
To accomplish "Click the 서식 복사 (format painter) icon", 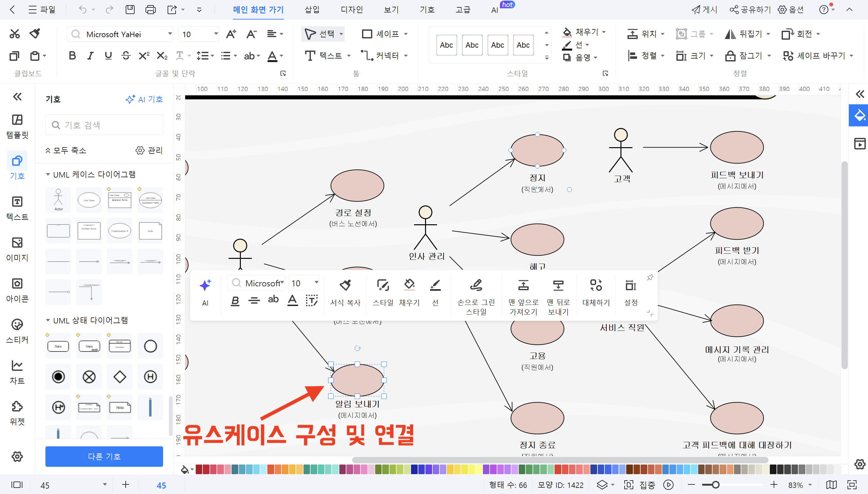I will [345, 292].
